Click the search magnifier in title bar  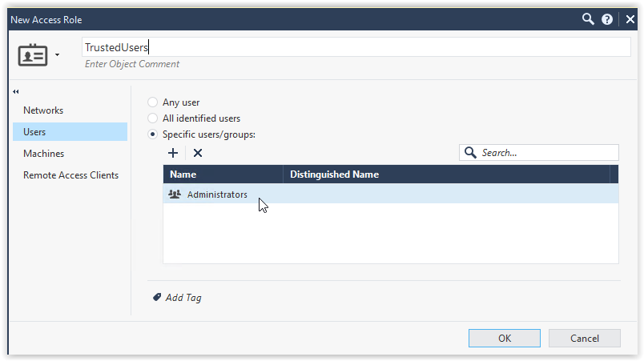588,19
